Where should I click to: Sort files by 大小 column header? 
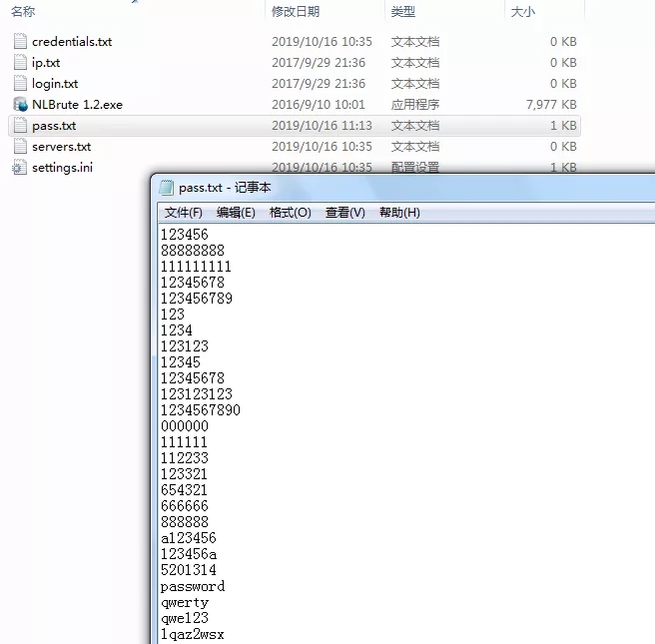tap(522, 11)
